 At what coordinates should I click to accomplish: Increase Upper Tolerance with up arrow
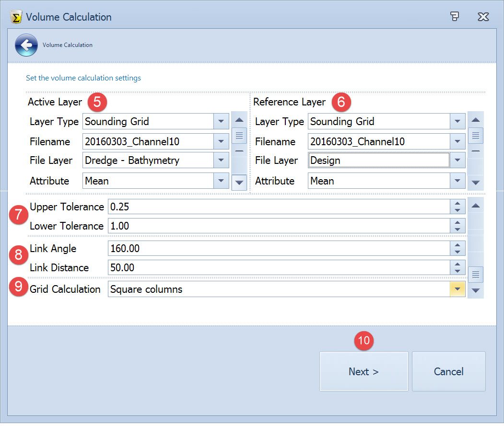coord(457,203)
